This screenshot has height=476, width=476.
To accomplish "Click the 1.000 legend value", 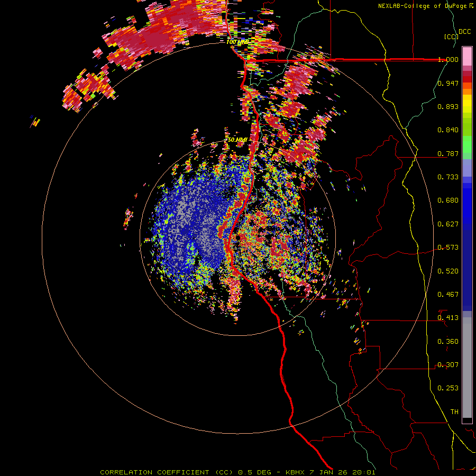I will (x=448, y=59).
